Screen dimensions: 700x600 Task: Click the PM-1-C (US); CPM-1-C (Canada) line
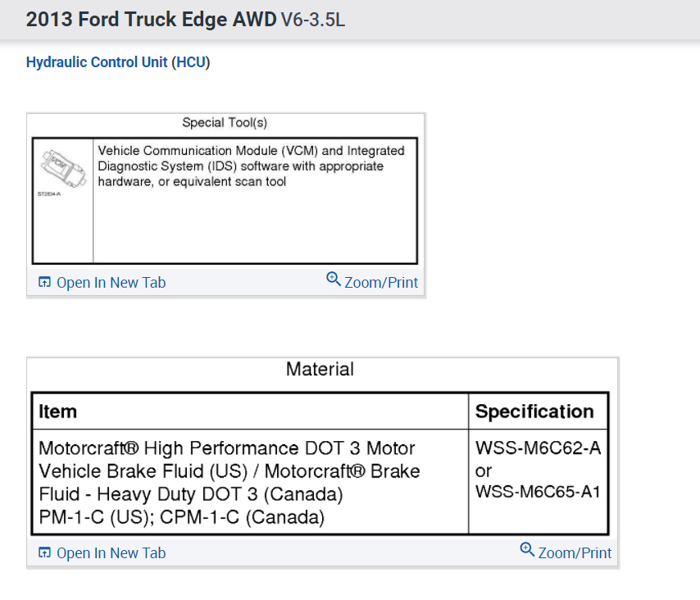182,518
